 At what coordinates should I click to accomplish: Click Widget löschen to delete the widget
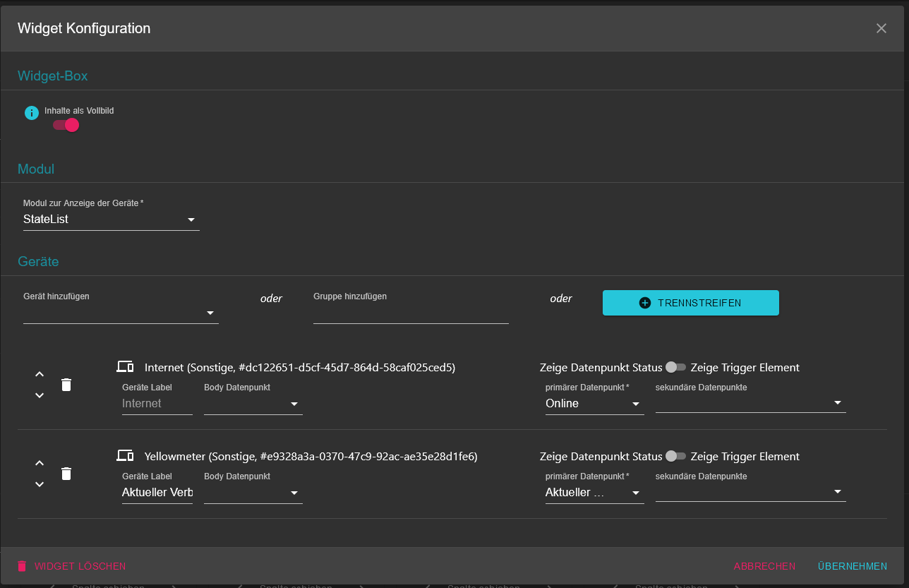point(72,566)
